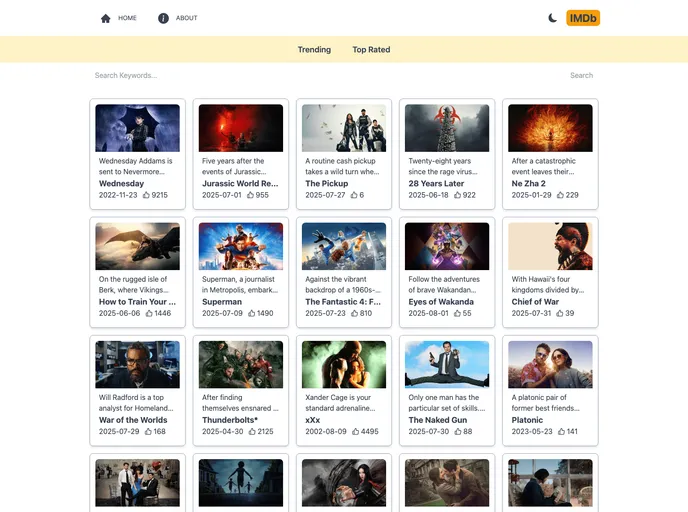Click 'Xander Cage is your standard adrenaline' description

coord(340,403)
